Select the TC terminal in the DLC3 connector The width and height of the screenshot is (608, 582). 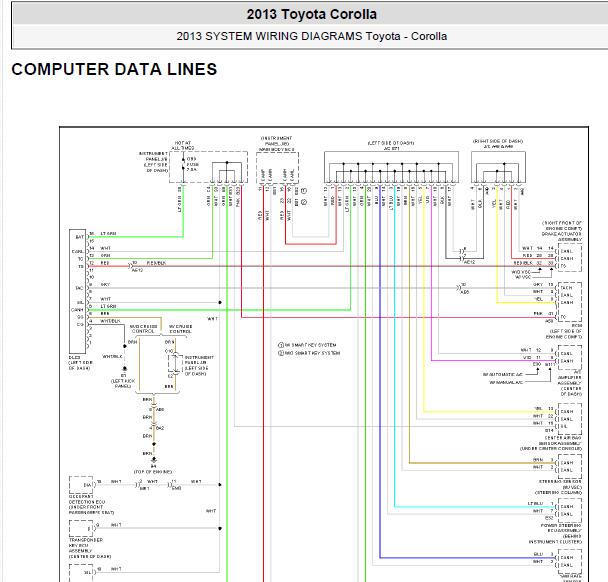click(81, 259)
